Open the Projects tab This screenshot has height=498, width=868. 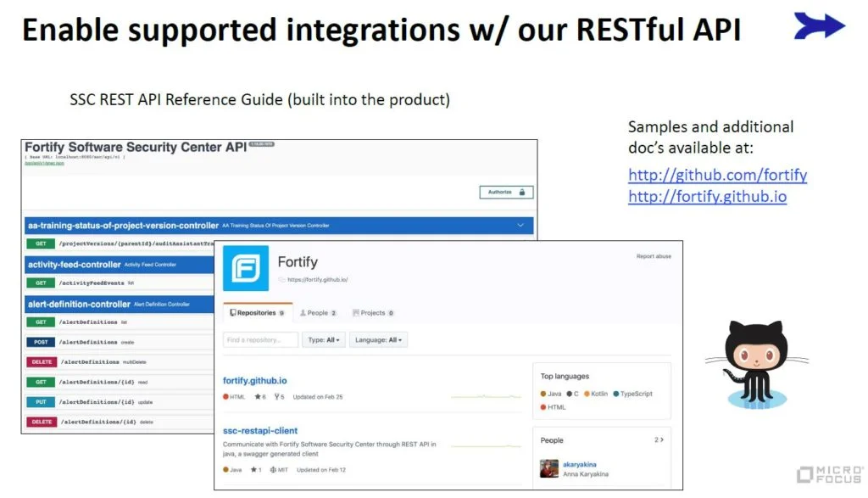point(372,313)
